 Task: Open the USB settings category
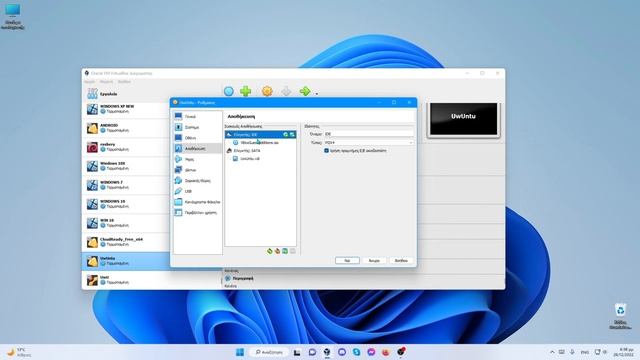pyautogui.click(x=198, y=191)
